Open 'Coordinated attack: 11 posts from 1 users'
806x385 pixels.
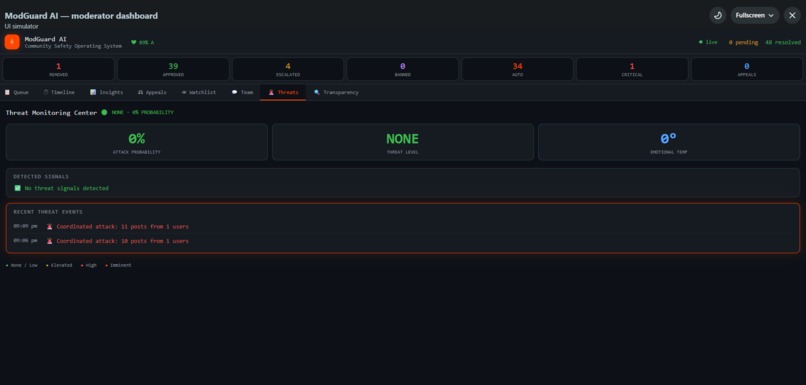tap(122, 226)
